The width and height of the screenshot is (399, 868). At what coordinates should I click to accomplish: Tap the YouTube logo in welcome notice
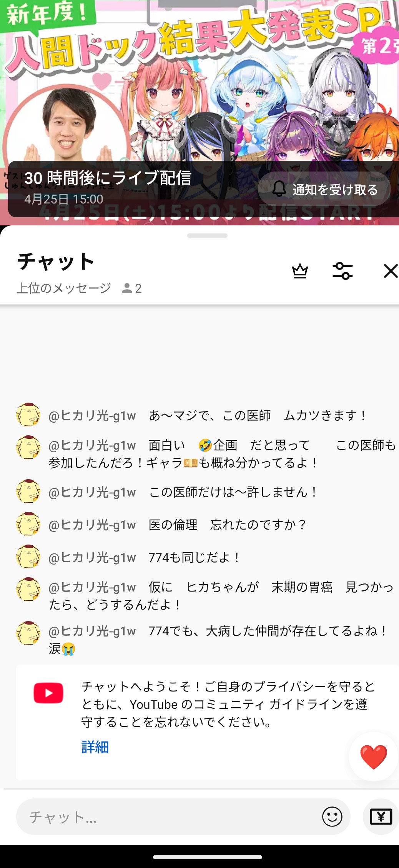(48, 693)
